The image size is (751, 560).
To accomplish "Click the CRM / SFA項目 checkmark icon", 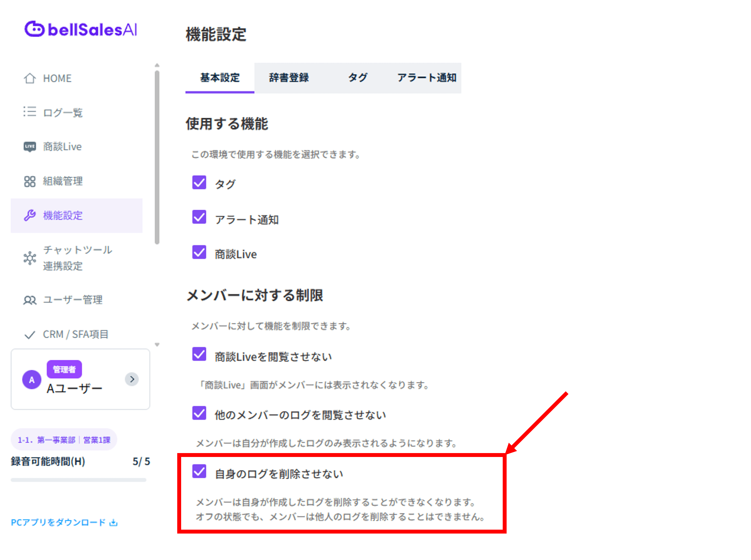I will 30,334.
